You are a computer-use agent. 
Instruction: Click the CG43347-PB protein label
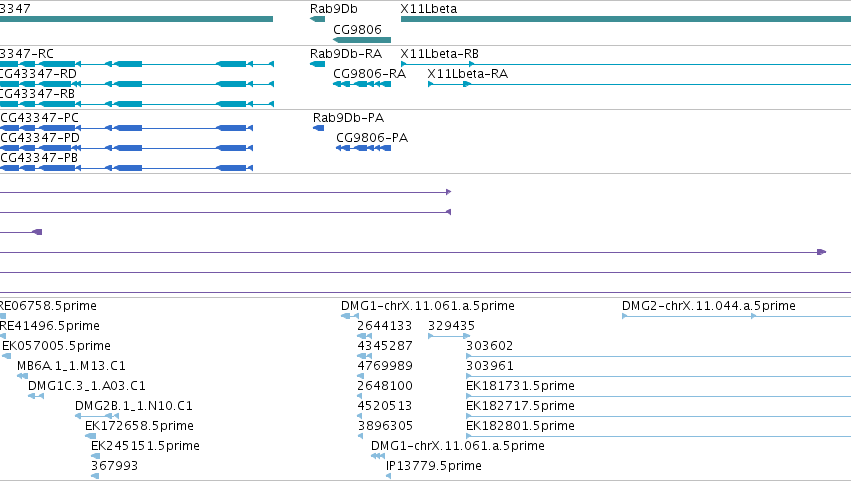click(39, 157)
